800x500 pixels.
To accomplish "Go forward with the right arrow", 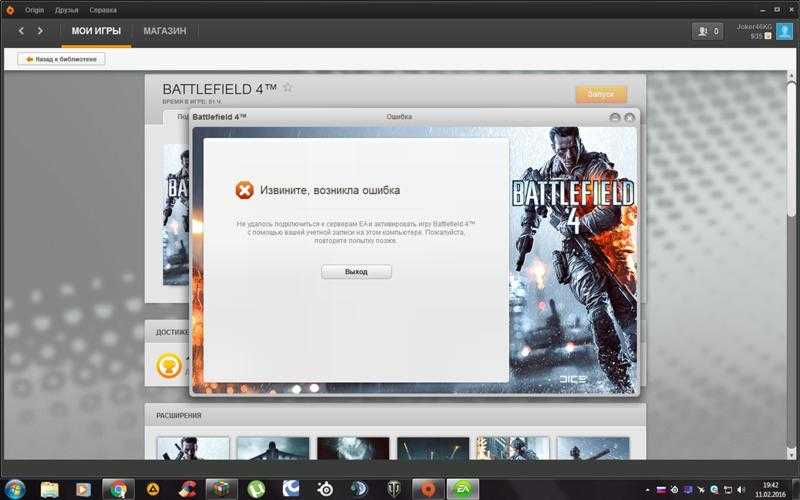I will 40,31.
